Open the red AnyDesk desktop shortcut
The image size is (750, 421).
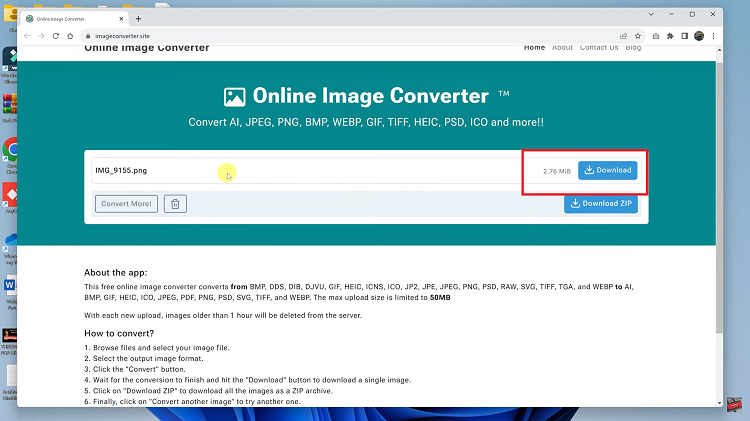click(10, 197)
